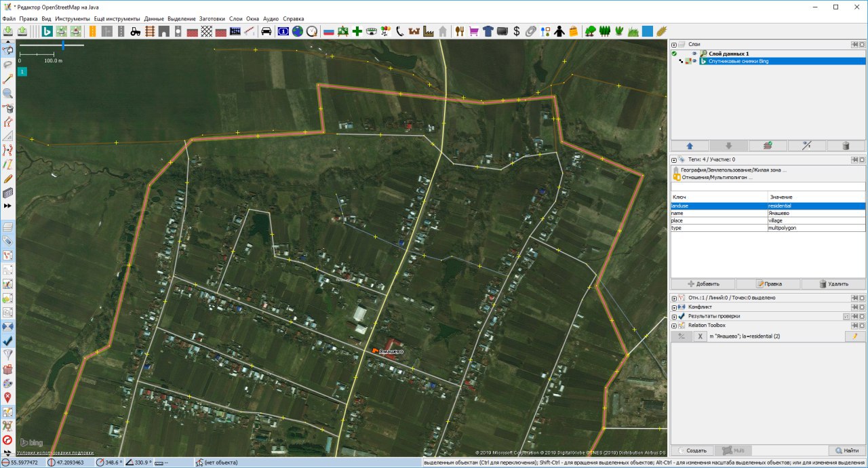Expand more left toolbar tools via double arrow
This screenshot has width=868, height=468.
point(8,206)
